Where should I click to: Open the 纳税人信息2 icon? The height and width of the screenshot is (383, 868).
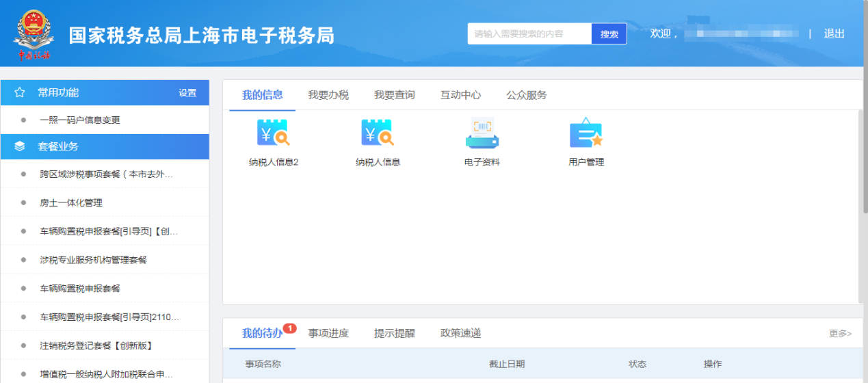point(274,133)
